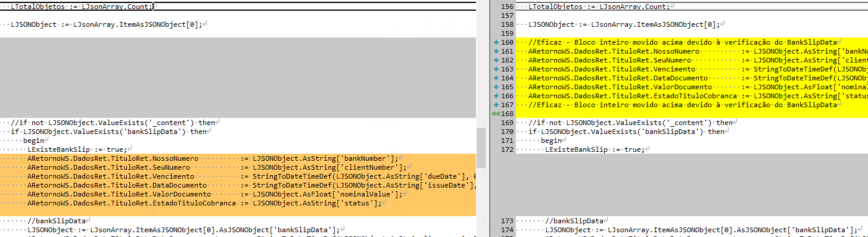Select the plus icon next to line 165

496,87
